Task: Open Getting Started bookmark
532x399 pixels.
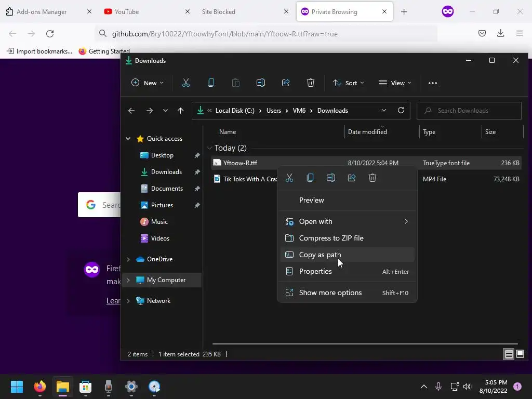Action: pyautogui.click(x=104, y=51)
